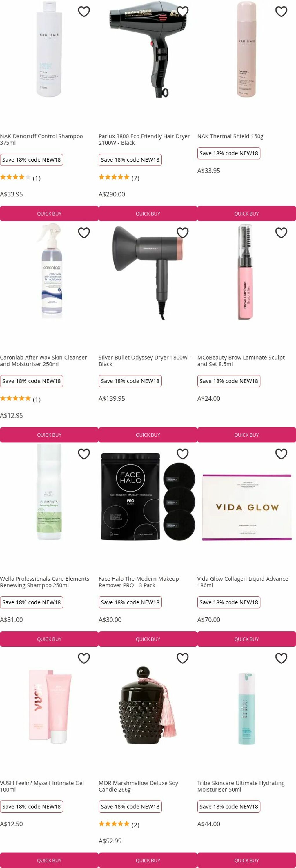Quick buy the Parlux 3800 Hair Dryer

pos(148,214)
